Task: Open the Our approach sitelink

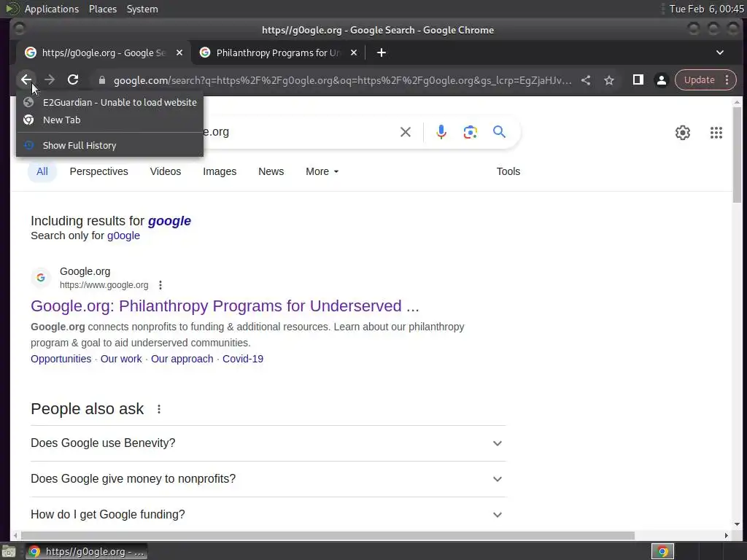Action: pyautogui.click(x=182, y=359)
